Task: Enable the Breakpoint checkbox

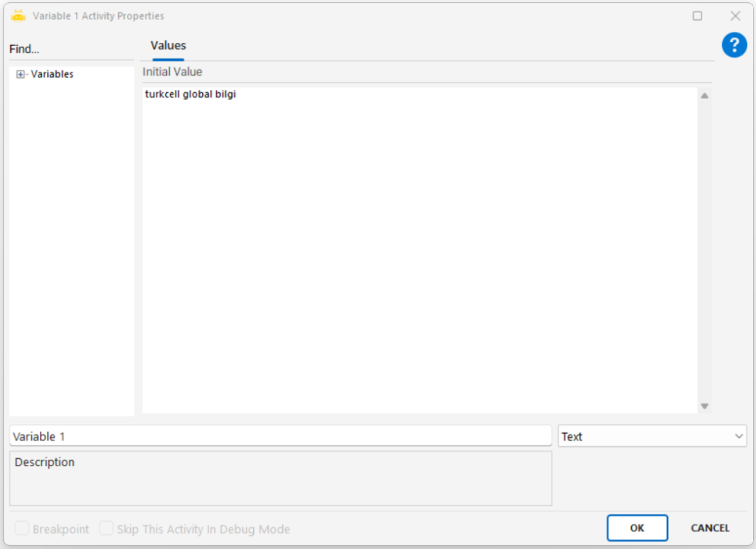Action: click(x=22, y=529)
